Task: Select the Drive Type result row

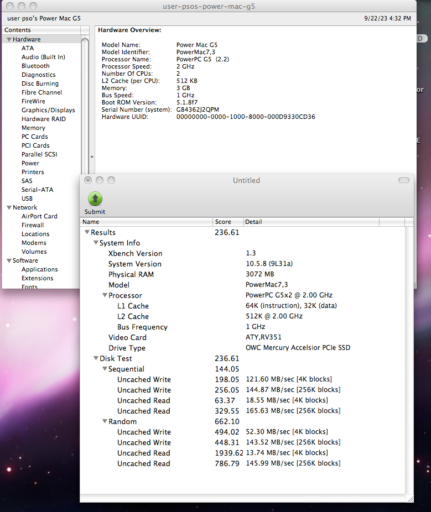Action: 243,348
